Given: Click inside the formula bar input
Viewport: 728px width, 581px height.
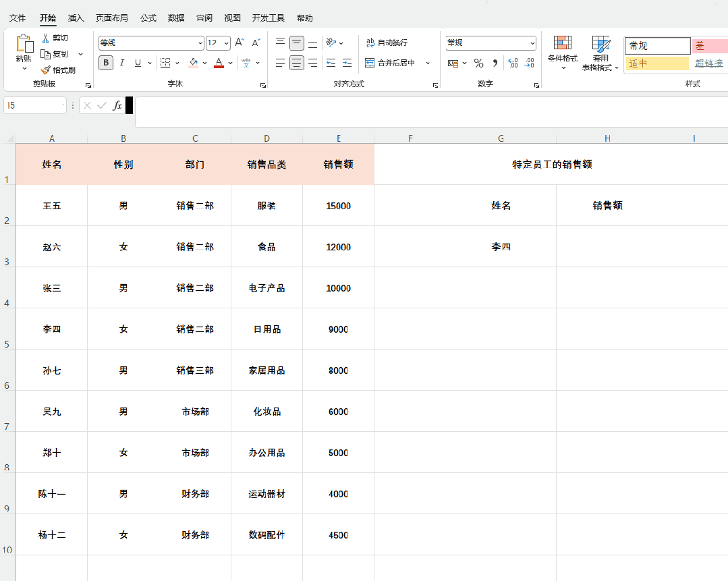Looking at the screenshot, I should tap(431, 111).
